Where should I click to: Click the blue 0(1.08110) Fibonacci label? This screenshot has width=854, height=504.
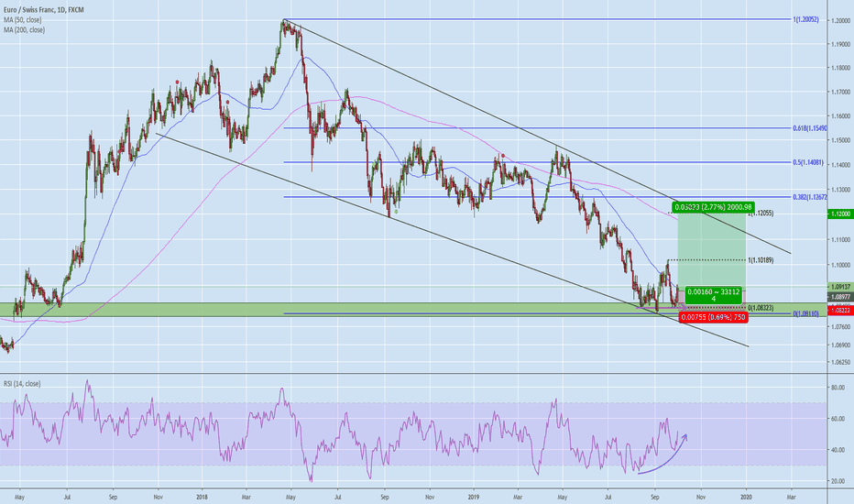(x=805, y=313)
